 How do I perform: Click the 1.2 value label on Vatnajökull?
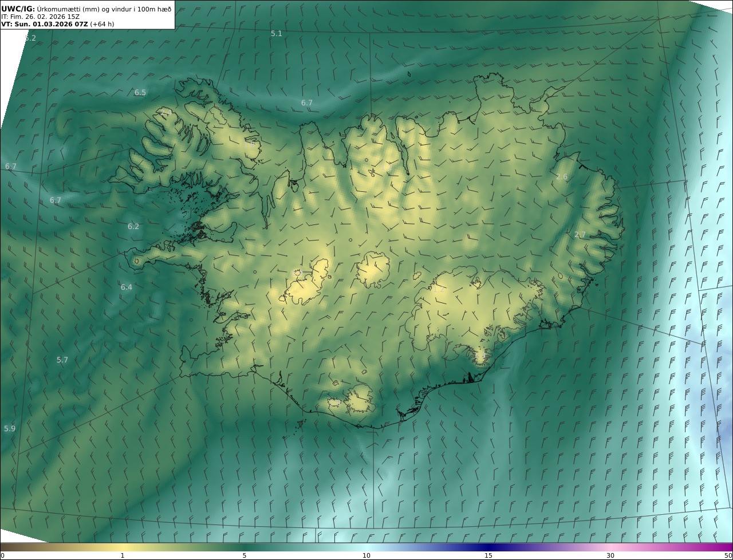439,290
